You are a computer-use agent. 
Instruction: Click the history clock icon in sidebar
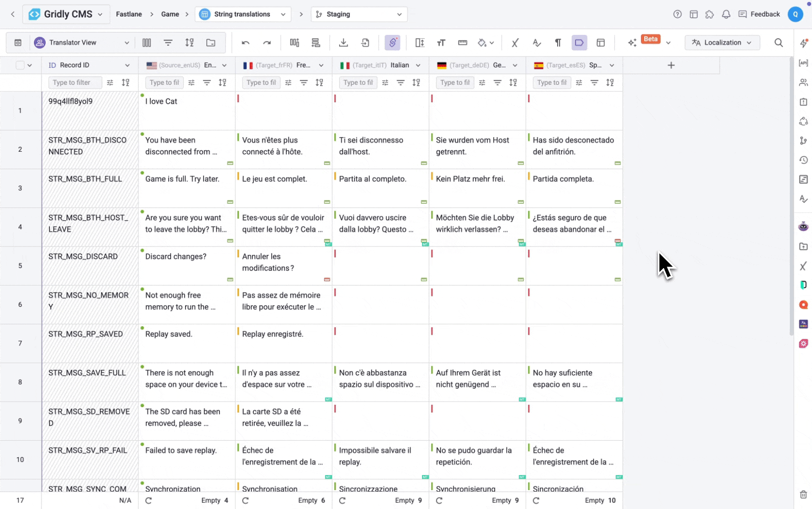(x=803, y=160)
